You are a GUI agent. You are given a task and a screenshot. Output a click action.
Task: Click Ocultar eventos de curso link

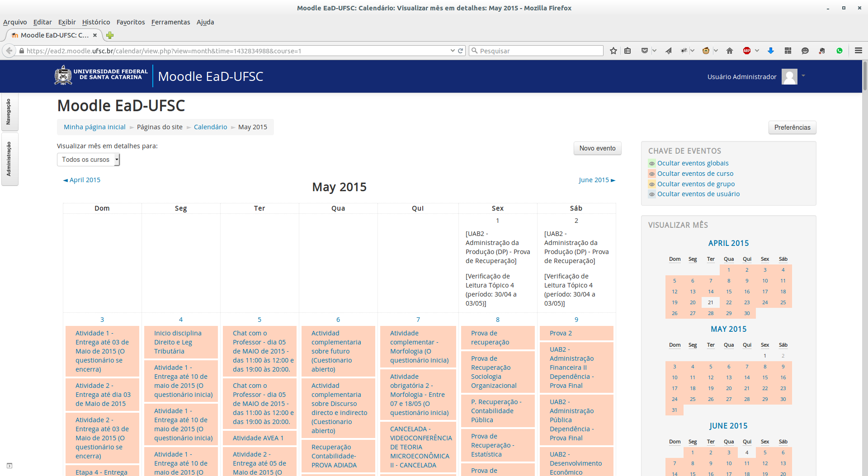(x=695, y=174)
